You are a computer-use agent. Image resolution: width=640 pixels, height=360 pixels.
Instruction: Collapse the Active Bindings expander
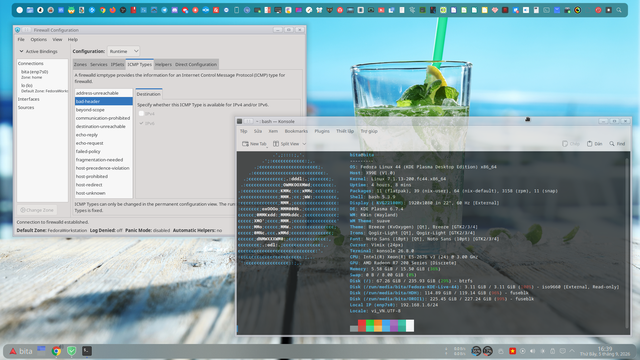[22, 51]
